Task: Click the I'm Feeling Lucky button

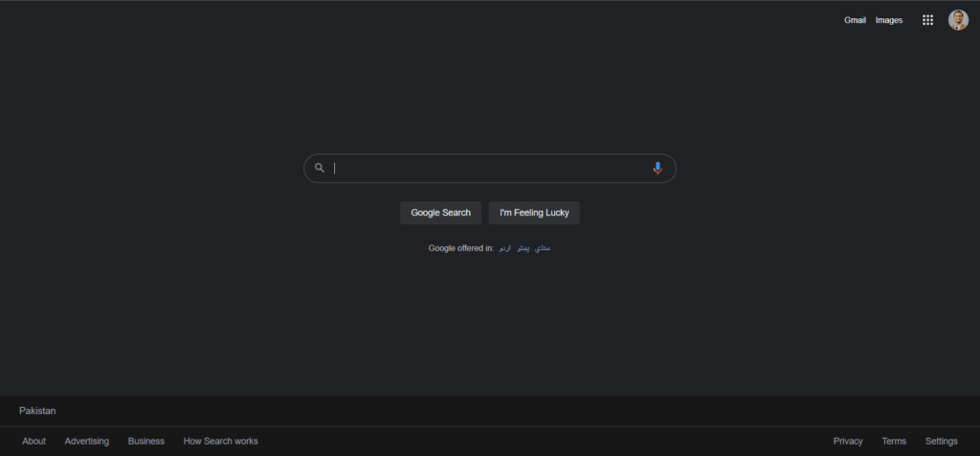Action: 534,213
